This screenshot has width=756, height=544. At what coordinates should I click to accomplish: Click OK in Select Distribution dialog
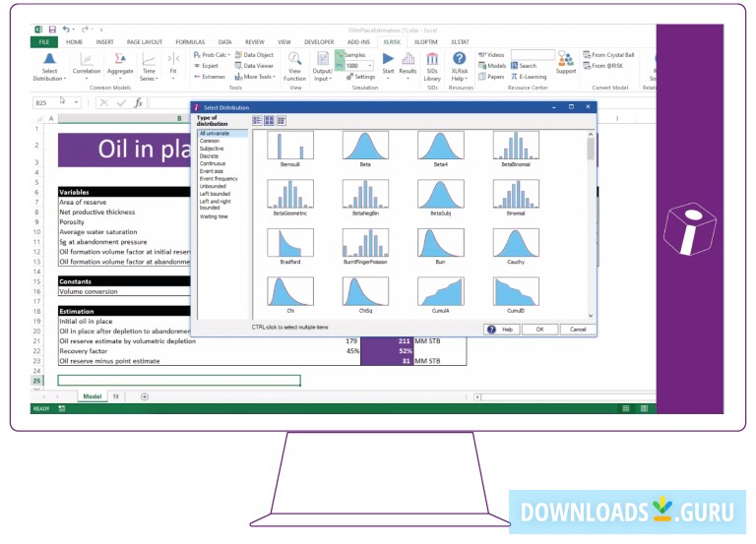click(x=539, y=330)
